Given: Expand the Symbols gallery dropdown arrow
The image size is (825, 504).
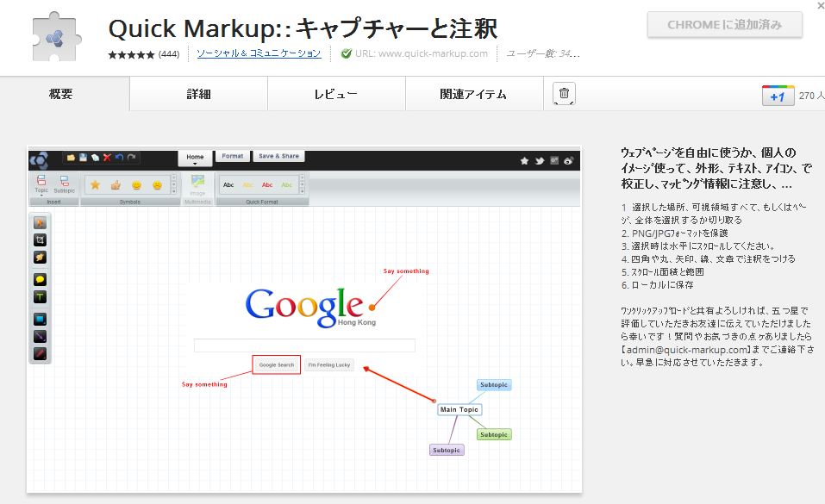Looking at the screenshot, I should (173, 192).
